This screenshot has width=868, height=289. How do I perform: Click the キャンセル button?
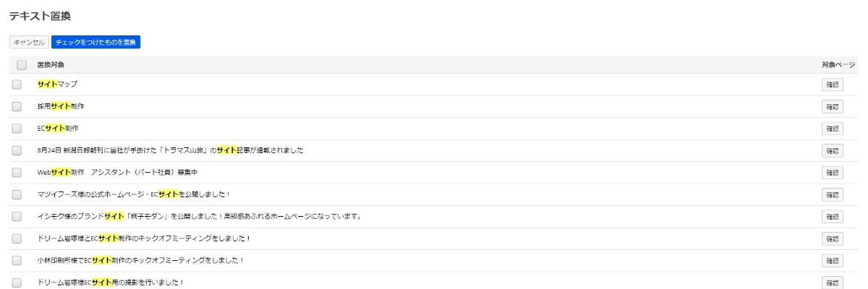click(29, 43)
